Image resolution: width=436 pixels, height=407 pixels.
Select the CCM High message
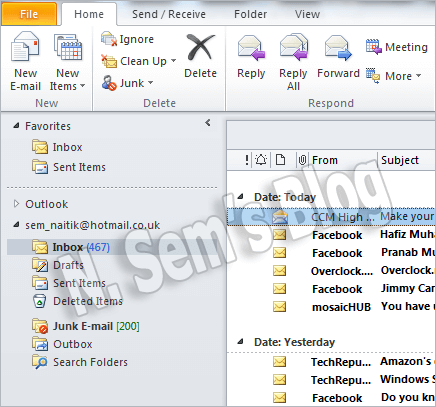331,217
